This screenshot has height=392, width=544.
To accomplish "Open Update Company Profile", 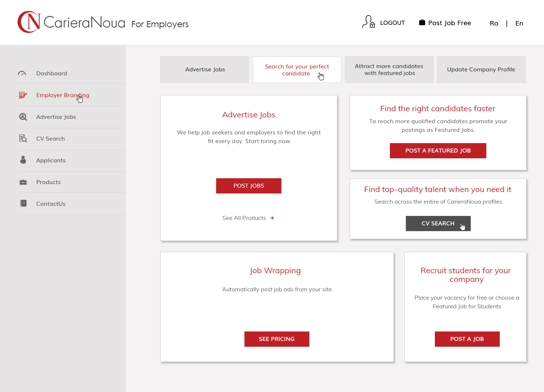I will (481, 69).
